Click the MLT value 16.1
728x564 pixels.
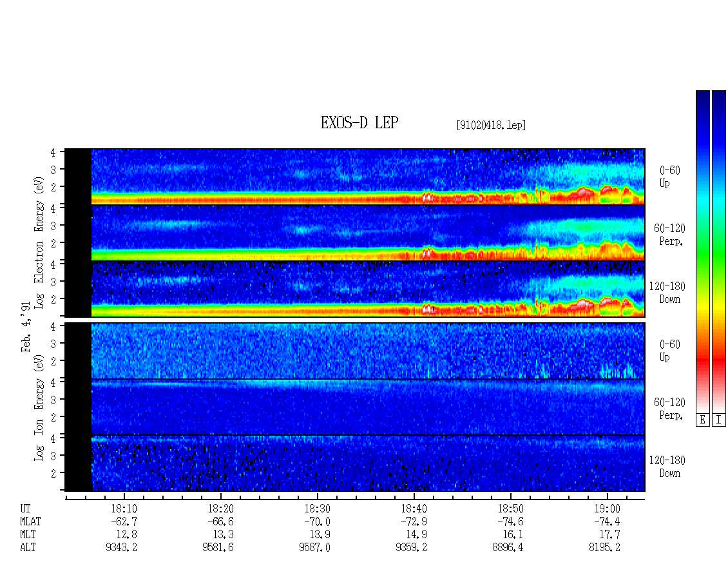[513, 535]
